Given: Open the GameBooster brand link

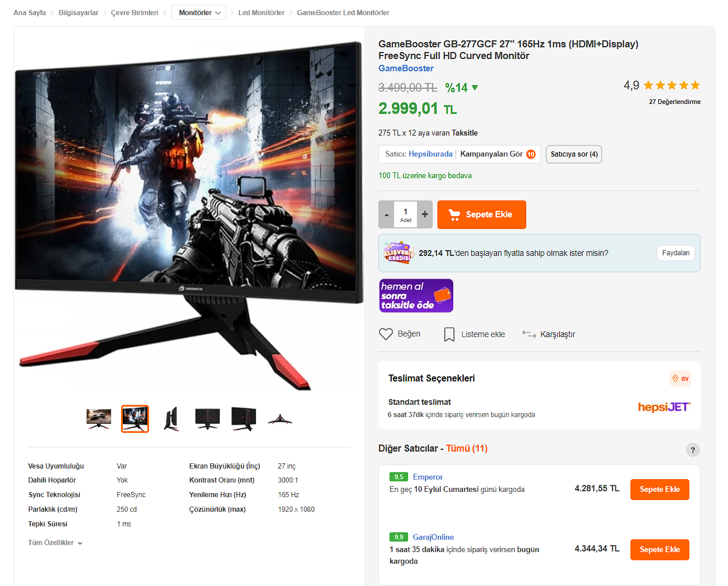Looking at the screenshot, I should 406,68.
